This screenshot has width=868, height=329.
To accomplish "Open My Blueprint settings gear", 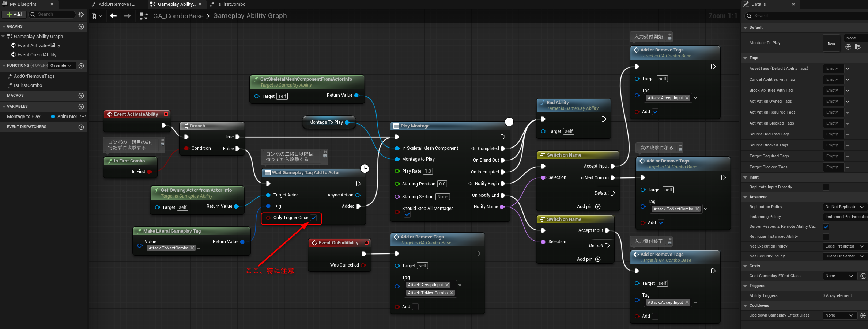I will point(81,15).
